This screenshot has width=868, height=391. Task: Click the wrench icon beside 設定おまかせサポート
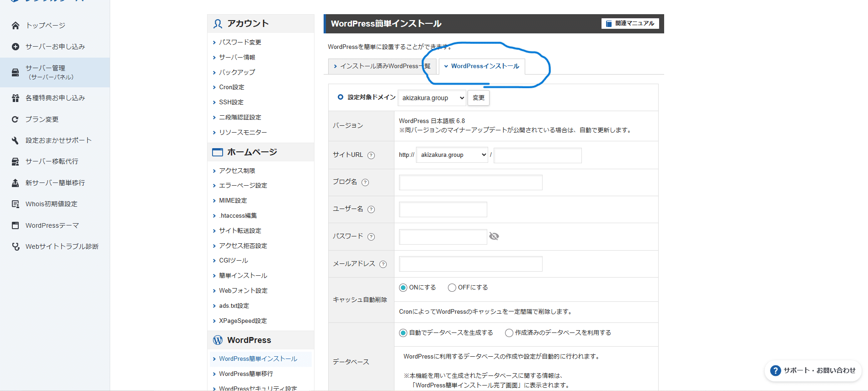coord(16,140)
